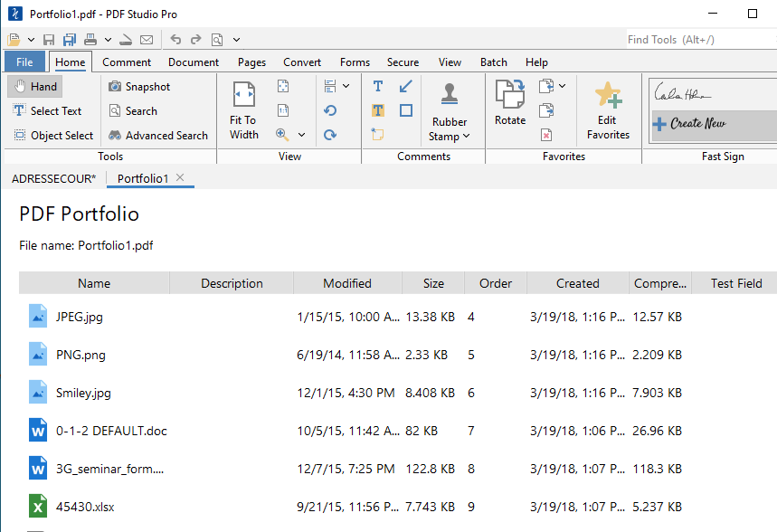Select the Arrow annotation tool
This screenshot has width=777, height=532.
tap(405, 86)
